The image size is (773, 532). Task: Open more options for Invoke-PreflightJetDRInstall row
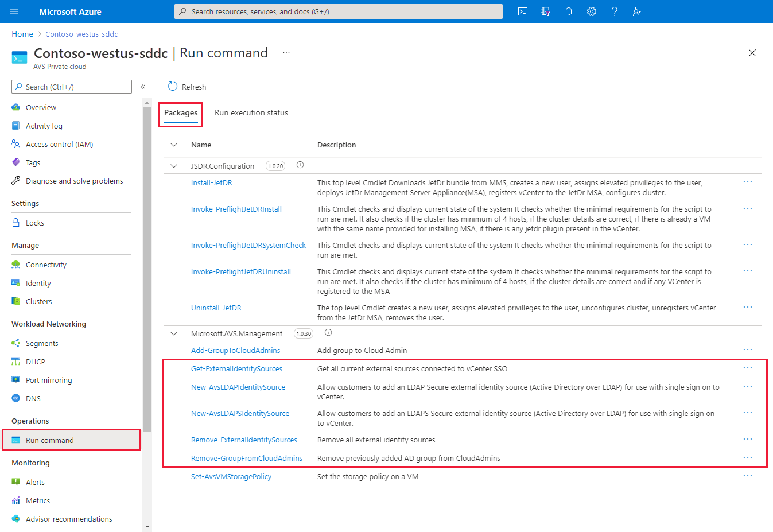coord(748,208)
